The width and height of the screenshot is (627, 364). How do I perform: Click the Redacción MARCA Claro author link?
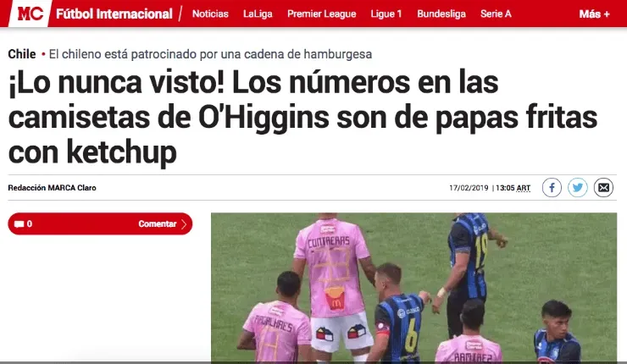click(52, 188)
